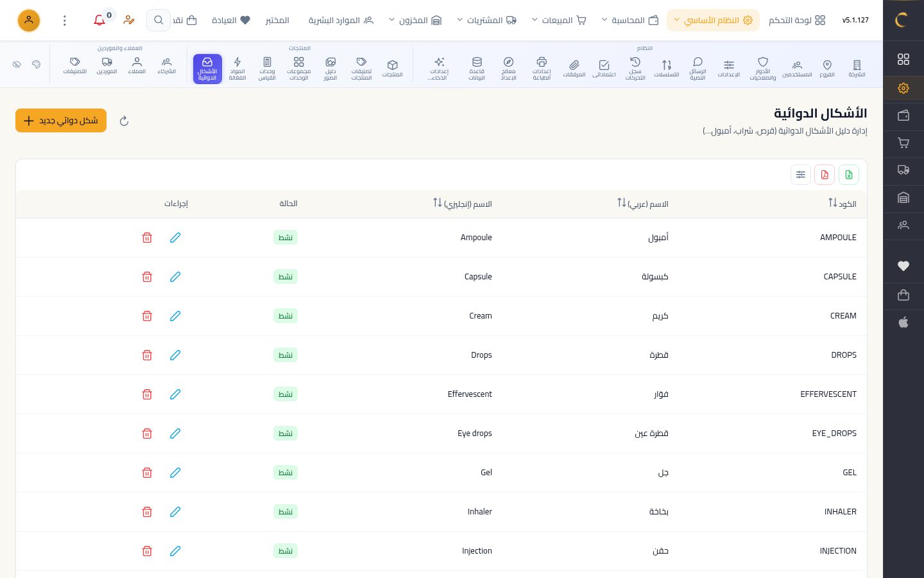This screenshot has width=924, height=578.
Task: Expand the Sales (المبيعات) menu
Action: pos(559,21)
